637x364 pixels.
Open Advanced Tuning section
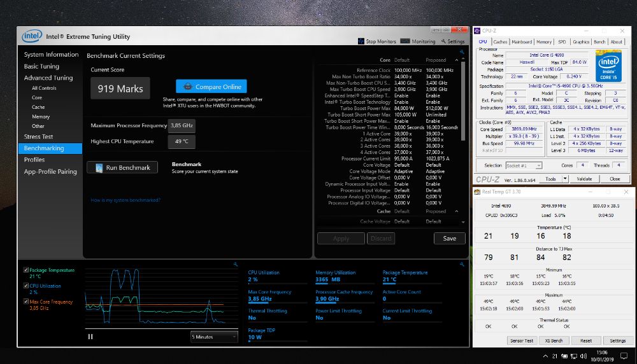[x=48, y=78]
